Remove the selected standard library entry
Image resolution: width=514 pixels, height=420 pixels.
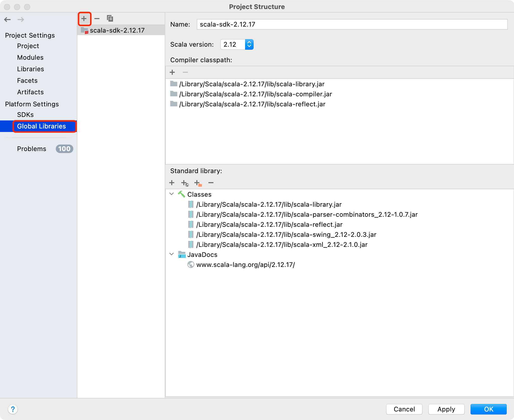click(211, 183)
